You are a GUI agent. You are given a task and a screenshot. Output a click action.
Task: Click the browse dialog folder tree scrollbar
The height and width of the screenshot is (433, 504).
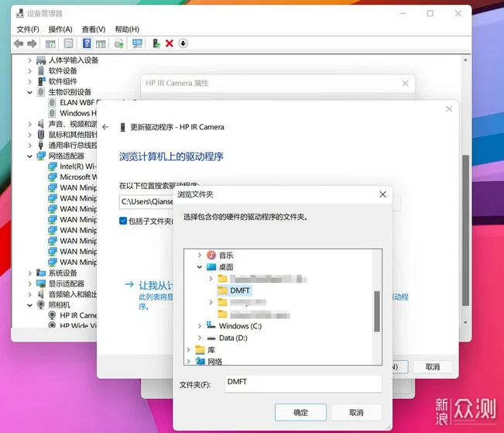click(377, 311)
